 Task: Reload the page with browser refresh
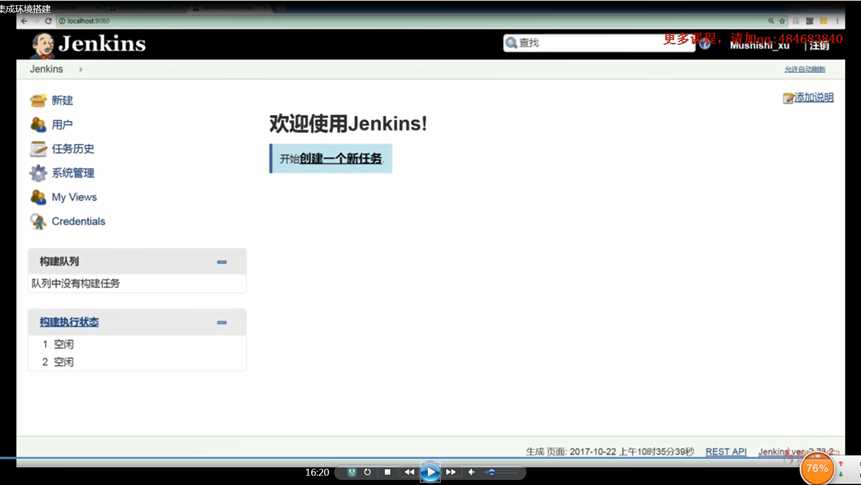[48, 21]
